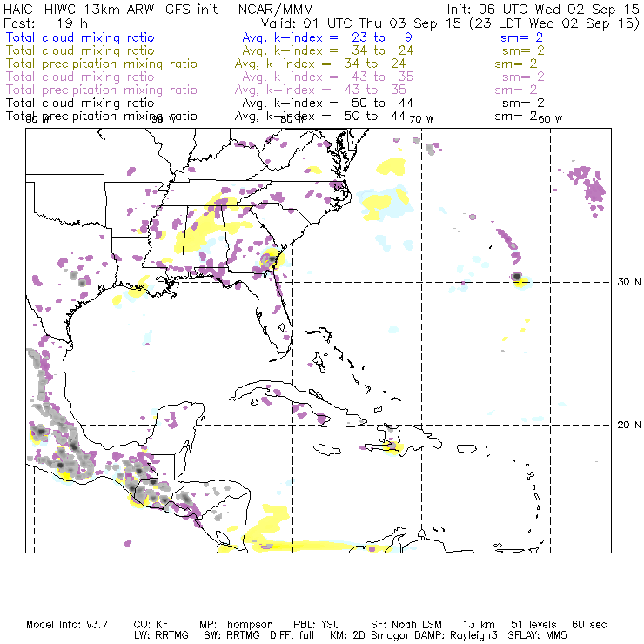Click the "LW: RRTMG" footer entry
This screenshot has width=644, height=644.
[x=161, y=635]
